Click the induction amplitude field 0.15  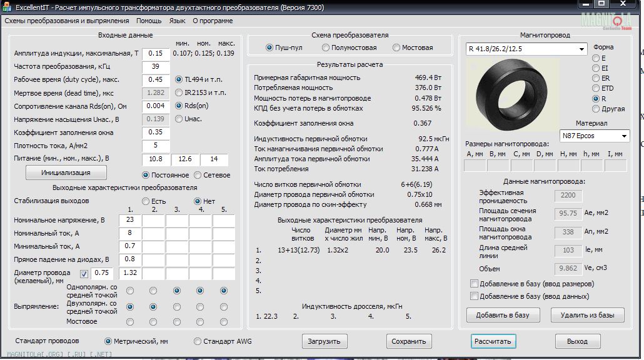click(x=156, y=53)
